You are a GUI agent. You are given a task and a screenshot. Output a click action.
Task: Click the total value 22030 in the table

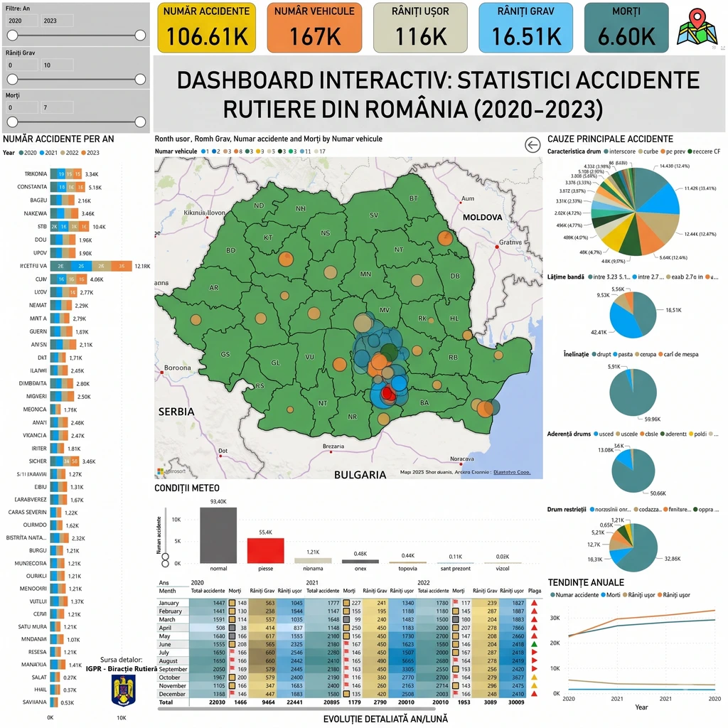coord(217,702)
